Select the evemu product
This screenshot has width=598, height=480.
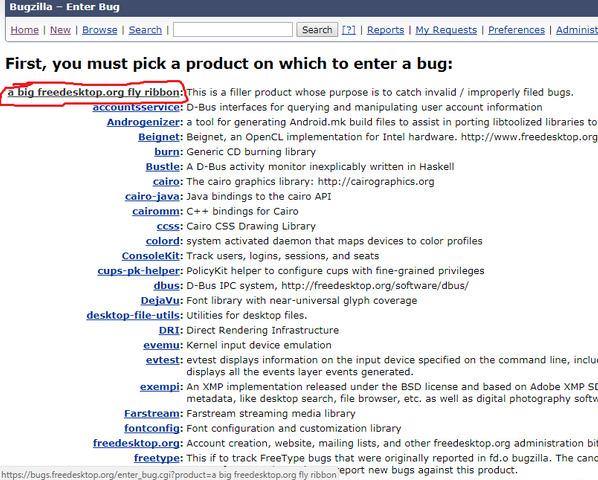[161, 345]
